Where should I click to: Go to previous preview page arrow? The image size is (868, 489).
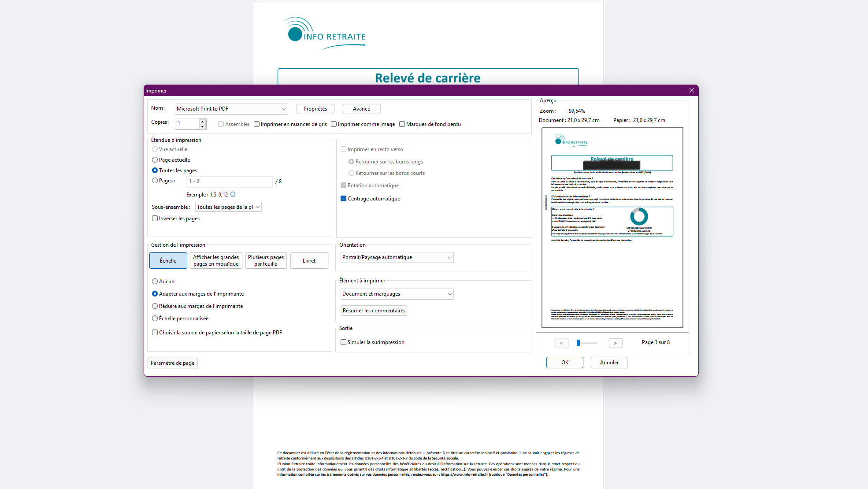(x=561, y=343)
